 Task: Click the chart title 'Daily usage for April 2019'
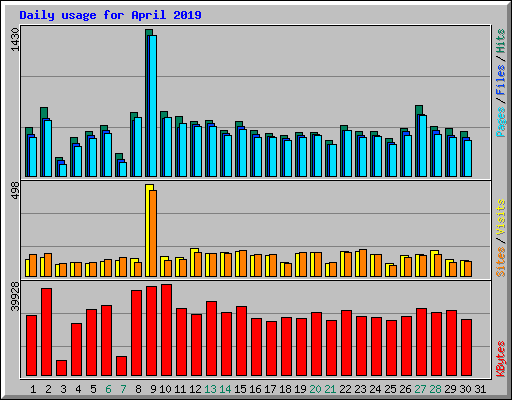click(110, 15)
